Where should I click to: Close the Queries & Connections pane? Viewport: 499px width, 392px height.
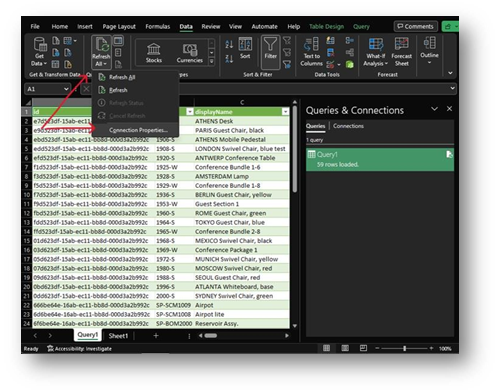pyautogui.click(x=449, y=109)
